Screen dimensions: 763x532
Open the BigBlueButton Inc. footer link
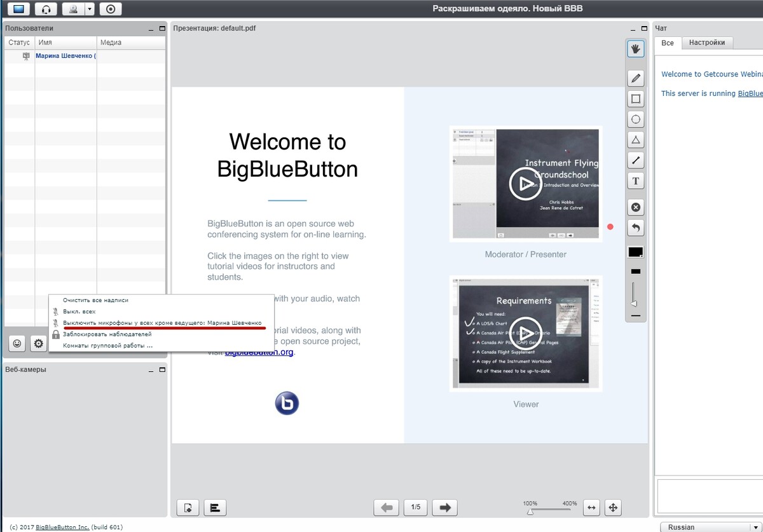point(62,527)
